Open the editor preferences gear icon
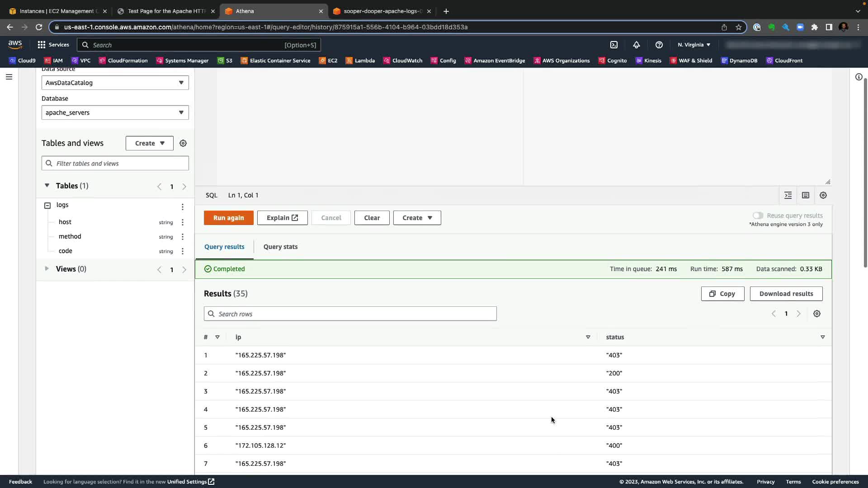 (x=823, y=195)
